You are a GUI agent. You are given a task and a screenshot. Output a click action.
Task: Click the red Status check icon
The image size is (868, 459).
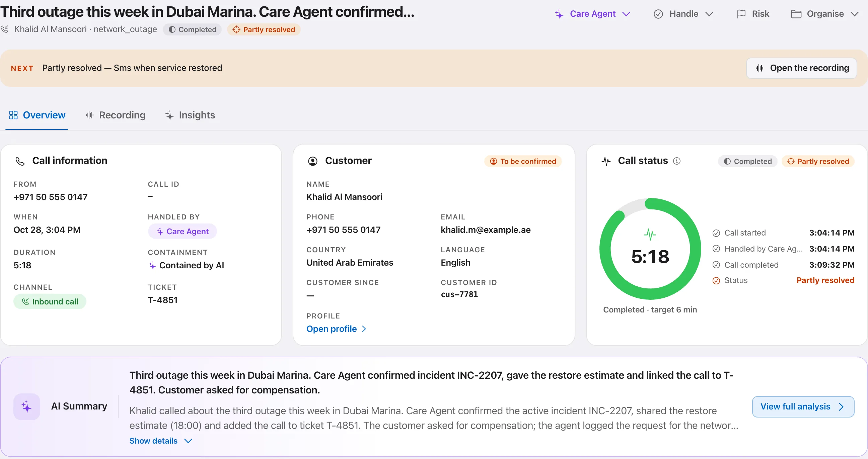point(716,280)
